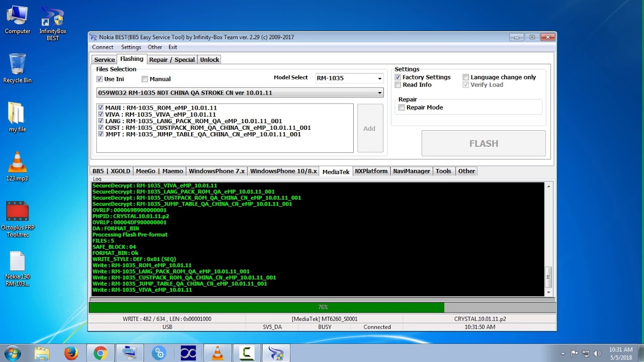Click the FLASH button
Screen dimensions: 644x362
(x=484, y=143)
